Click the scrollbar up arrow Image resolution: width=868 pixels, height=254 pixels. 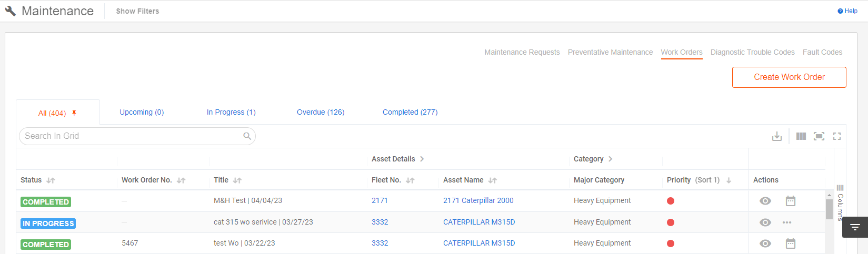pos(829,195)
